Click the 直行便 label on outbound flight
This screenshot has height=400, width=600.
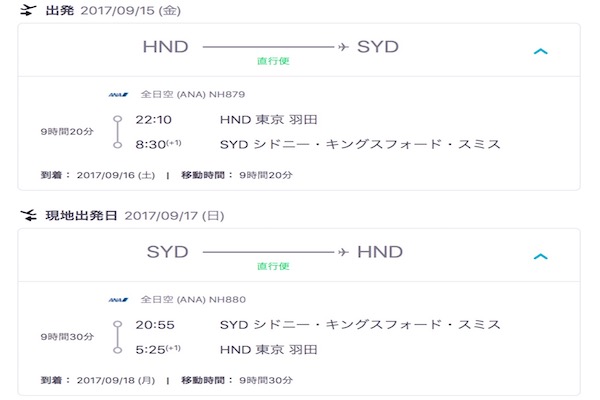click(273, 61)
